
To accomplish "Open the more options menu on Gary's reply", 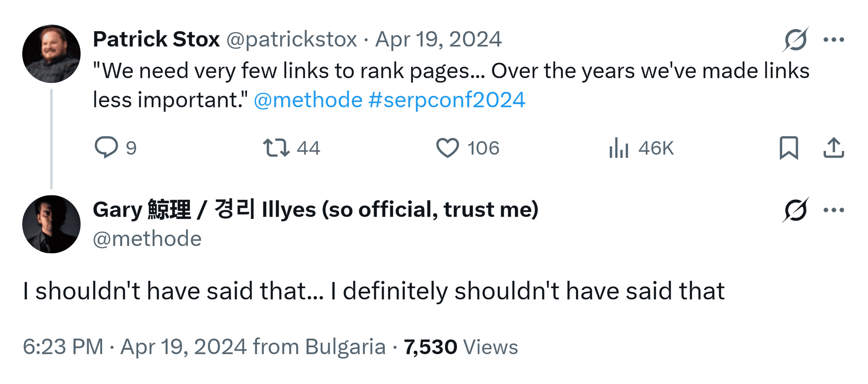I will (834, 210).
